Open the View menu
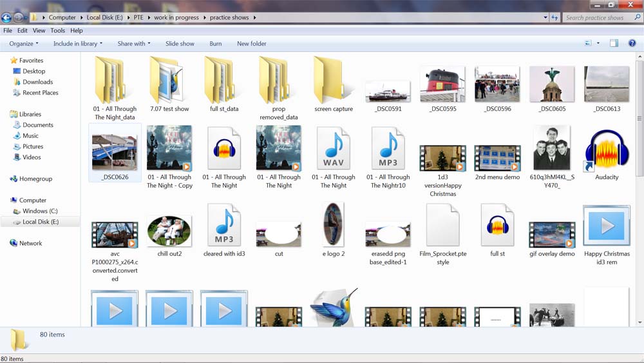Viewport: 644px width, 363px height. coord(39,30)
